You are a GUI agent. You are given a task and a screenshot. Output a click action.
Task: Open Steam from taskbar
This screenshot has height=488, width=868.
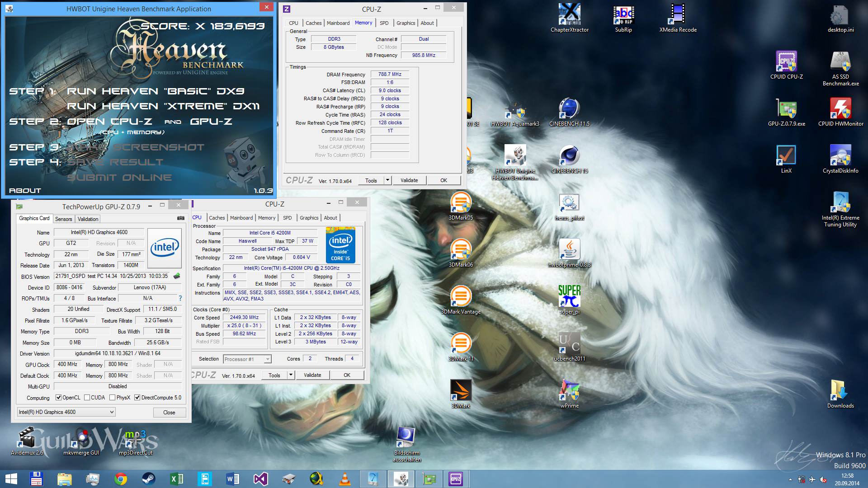point(148,479)
